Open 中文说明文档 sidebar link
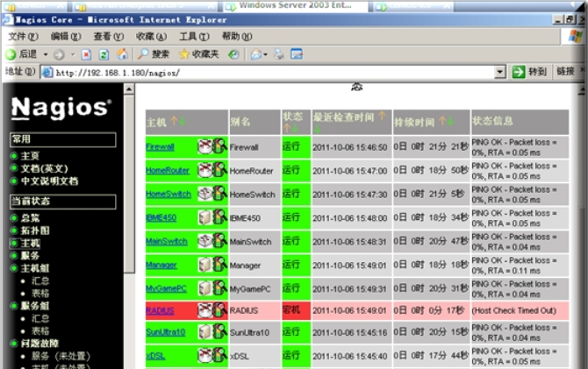 click(49, 181)
